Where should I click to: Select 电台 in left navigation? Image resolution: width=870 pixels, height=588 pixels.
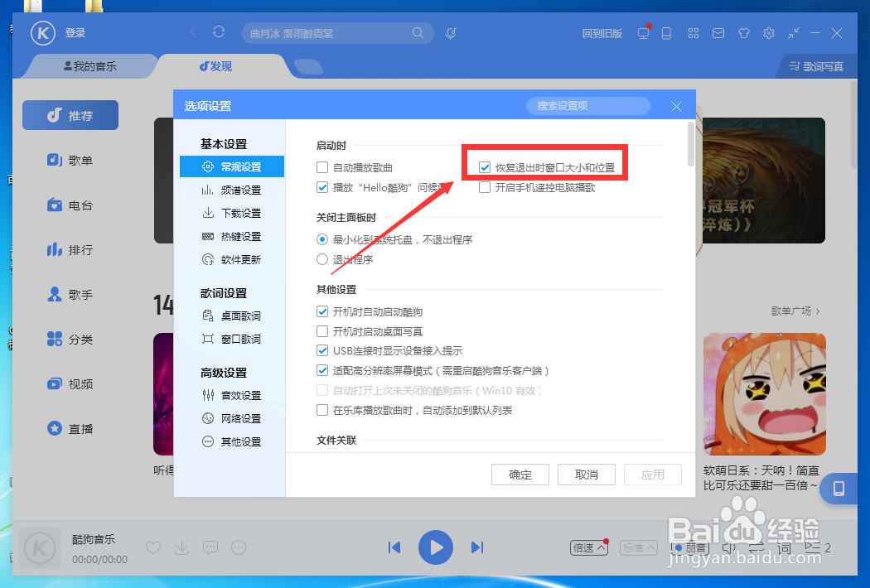[70, 205]
